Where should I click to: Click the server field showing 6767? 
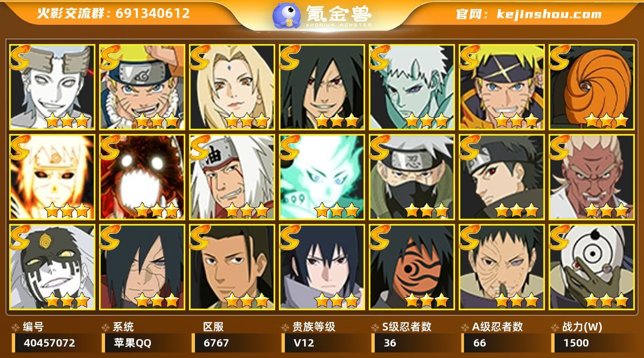point(234,343)
